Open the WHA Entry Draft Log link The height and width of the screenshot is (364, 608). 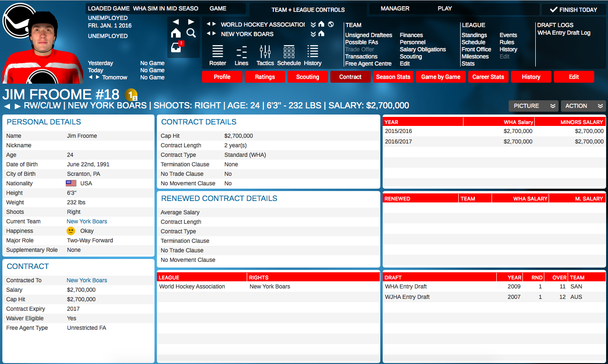(564, 33)
